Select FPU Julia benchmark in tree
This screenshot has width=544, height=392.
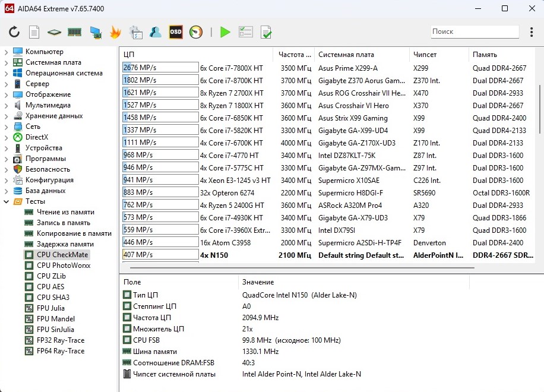(x=50, y=308)
